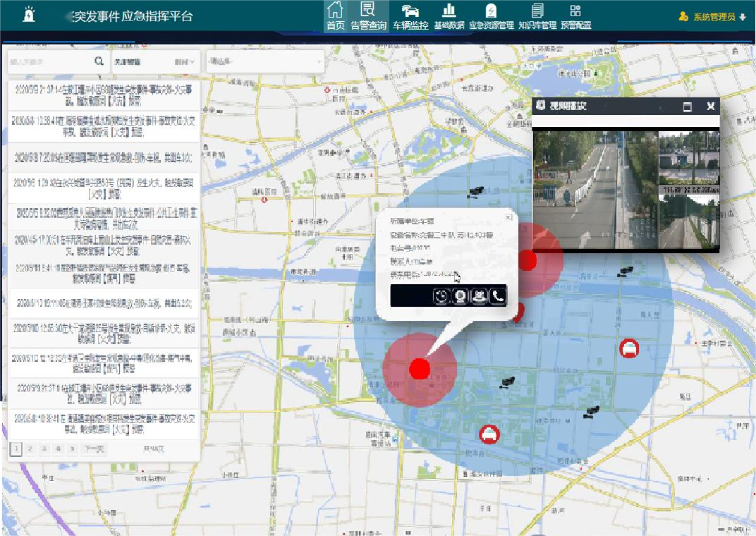Image resolution: width=756 pixels, height=536 pixels.
Task: Open the 系统管理员 user menu
Action: click(x=711, y=17)
